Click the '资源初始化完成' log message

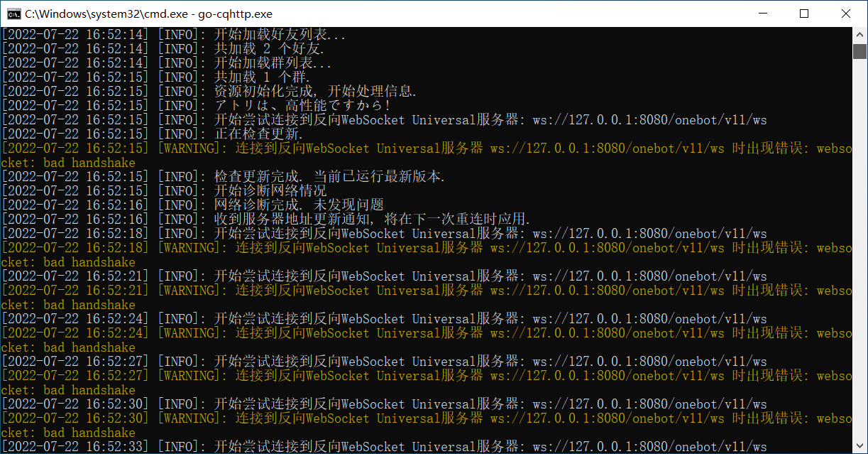point(315,92)
